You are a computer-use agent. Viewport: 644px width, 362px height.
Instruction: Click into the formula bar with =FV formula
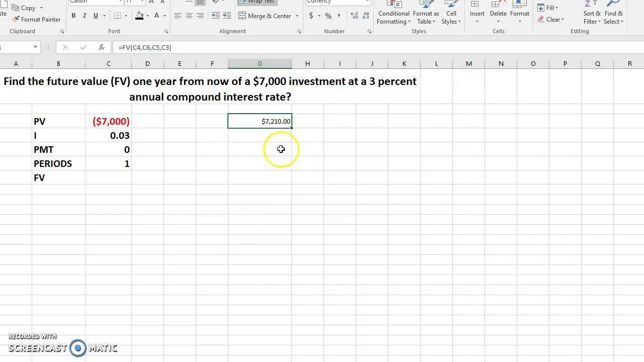tap(377, 47)
